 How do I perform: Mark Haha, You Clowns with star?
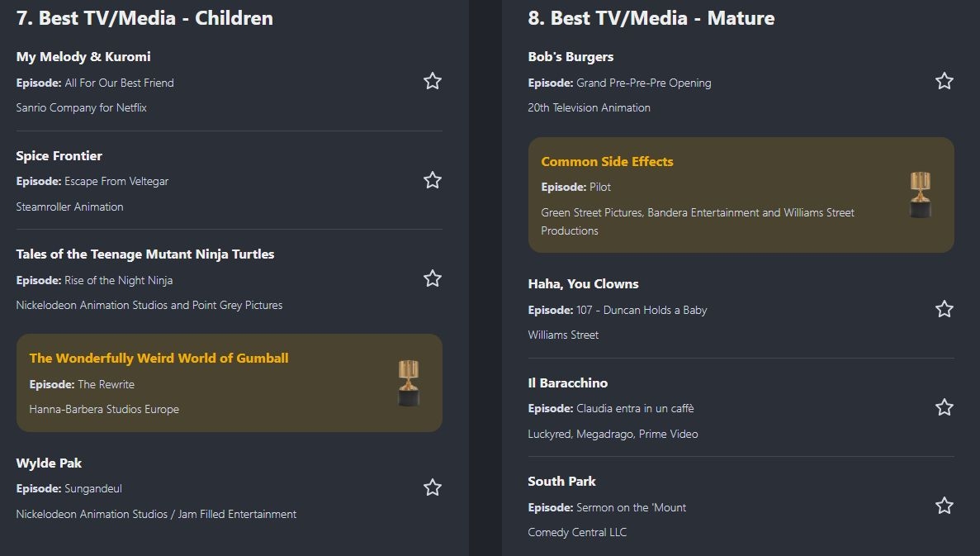(x=944, y=309)
